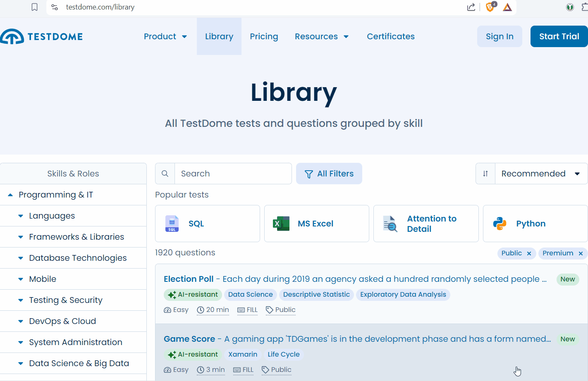
Task: Click the bookmark icon in address bar
Action: coord(35,7)
